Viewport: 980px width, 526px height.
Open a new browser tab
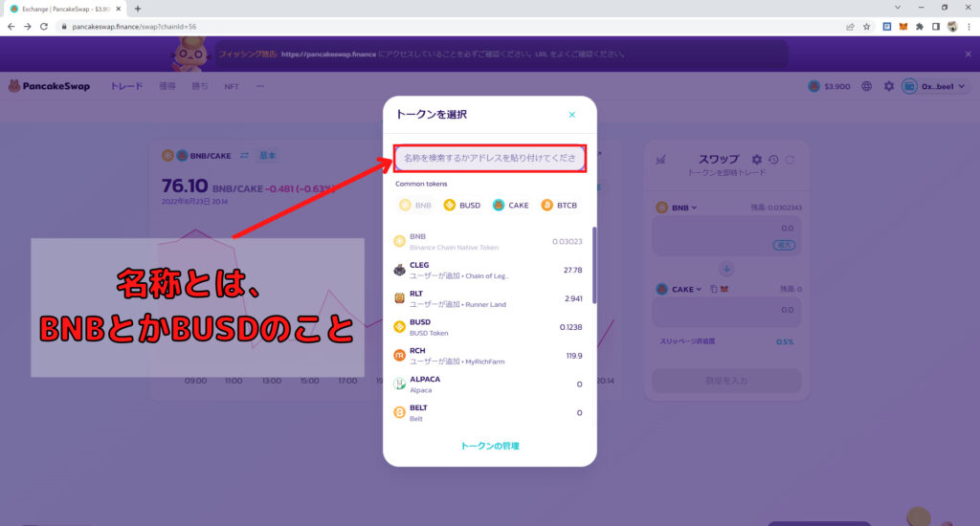138,9
